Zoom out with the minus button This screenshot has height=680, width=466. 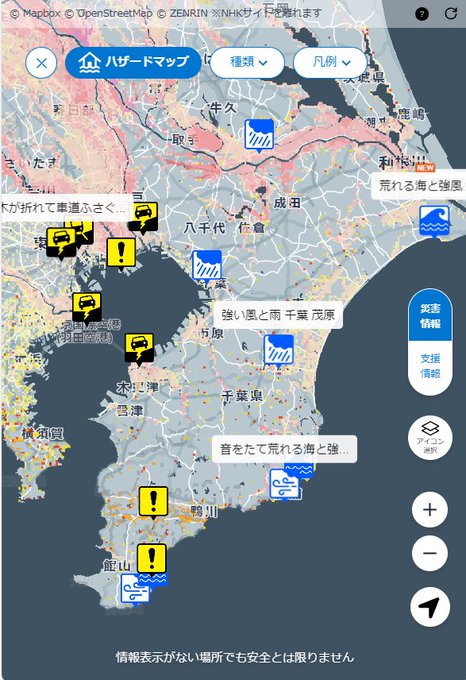430,553
